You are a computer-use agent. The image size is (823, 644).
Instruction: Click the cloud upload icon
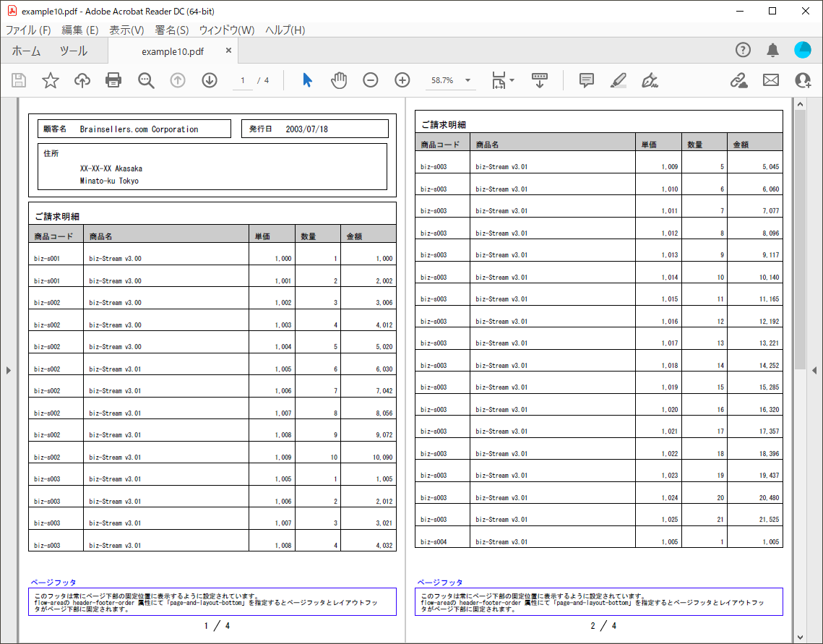[x=82, y=80]
